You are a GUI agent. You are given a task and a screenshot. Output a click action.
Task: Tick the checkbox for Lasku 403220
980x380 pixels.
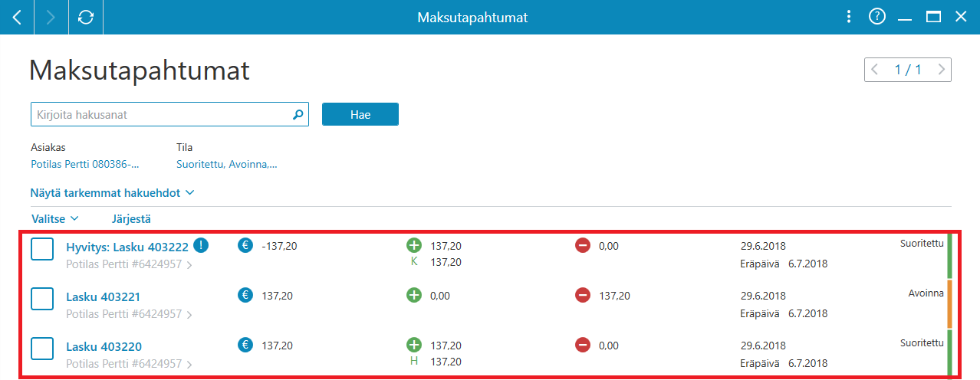tap(42, 349)
